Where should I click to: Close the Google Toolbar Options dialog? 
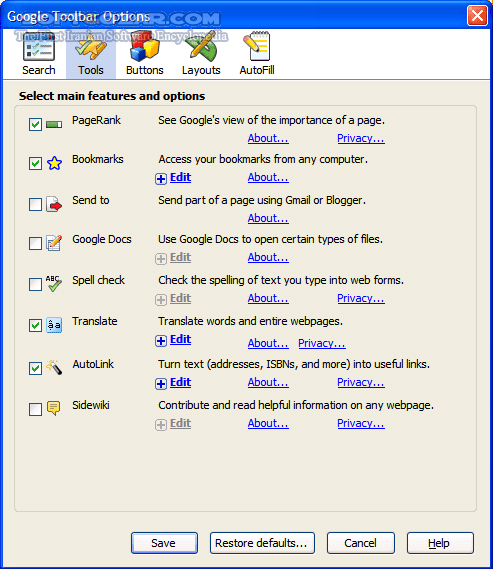[477, 16]
